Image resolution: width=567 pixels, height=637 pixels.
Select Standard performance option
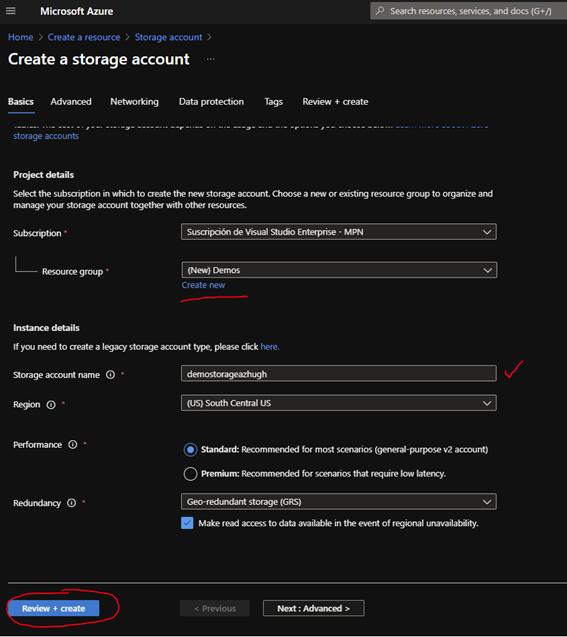pos(190,450)
